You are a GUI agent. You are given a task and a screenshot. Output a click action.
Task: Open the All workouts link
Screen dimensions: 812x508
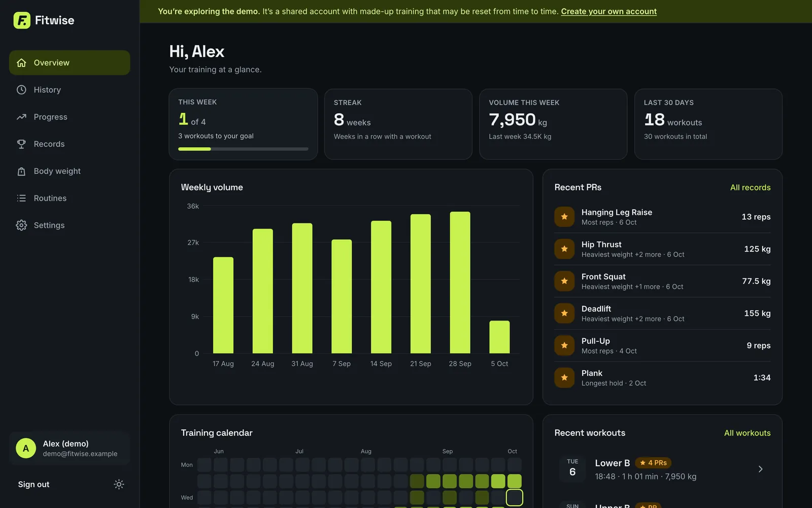tap(747, 433)
